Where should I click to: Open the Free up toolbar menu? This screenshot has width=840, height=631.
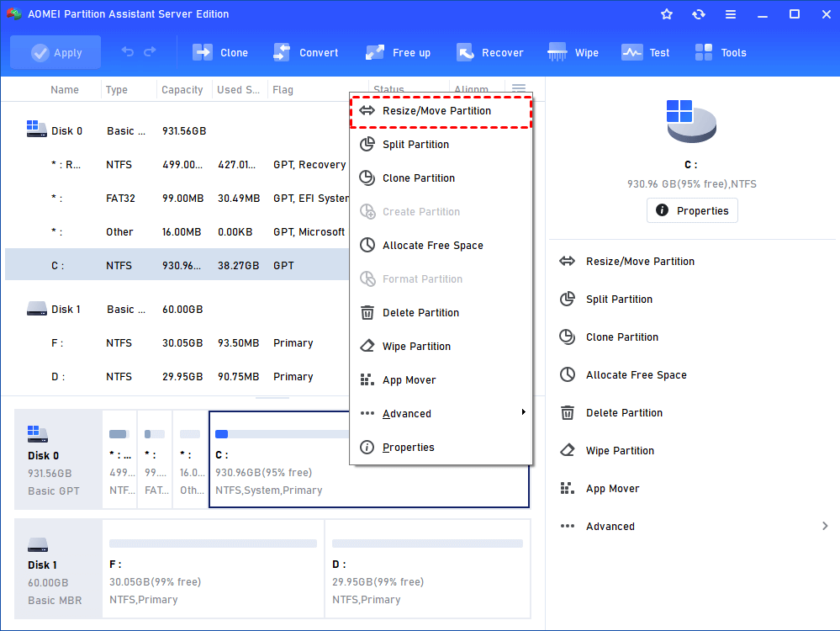point(398,52)
